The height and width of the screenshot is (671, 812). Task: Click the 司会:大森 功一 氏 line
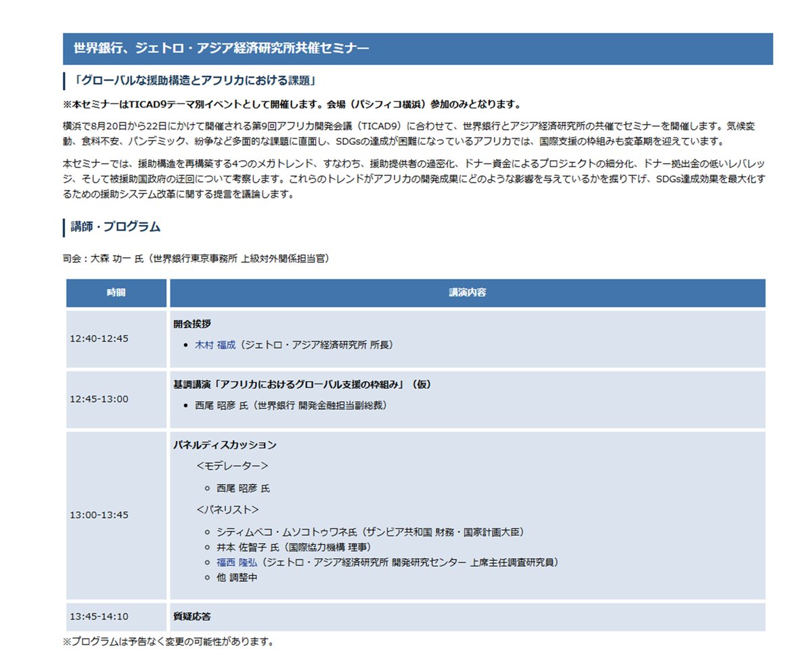[x=196, y=258]
